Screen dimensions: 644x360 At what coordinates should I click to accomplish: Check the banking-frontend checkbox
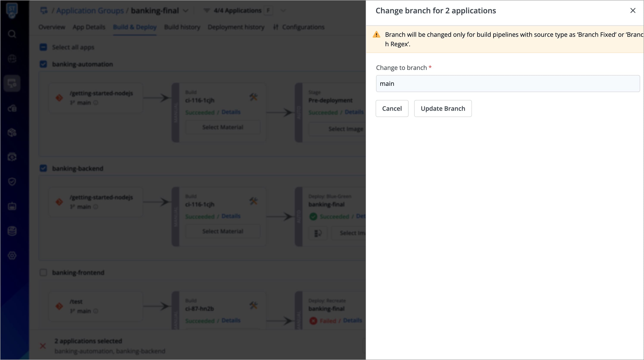point(43,272)
